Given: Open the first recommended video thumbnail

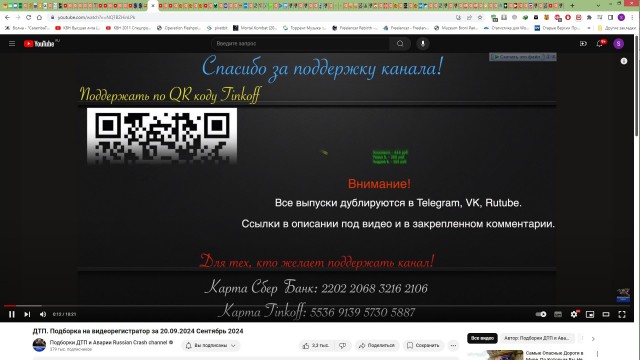Looking at the screenshot, I should [x=495, y=355].
